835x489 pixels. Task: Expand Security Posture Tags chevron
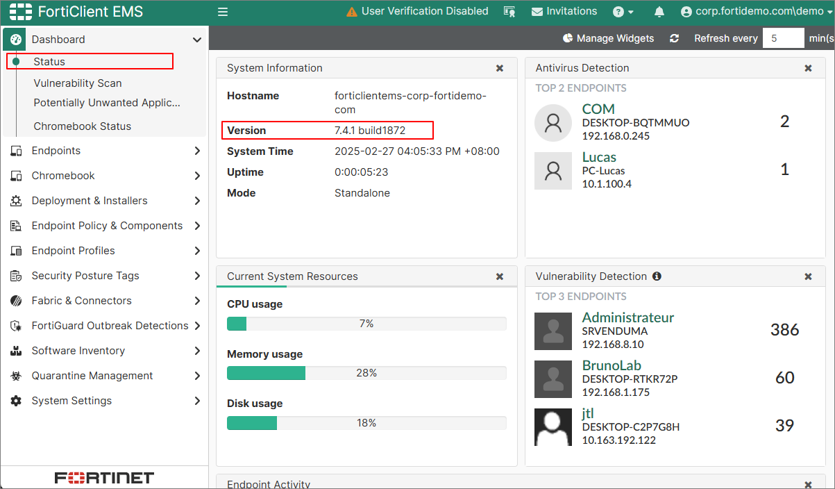pos(197,276)
